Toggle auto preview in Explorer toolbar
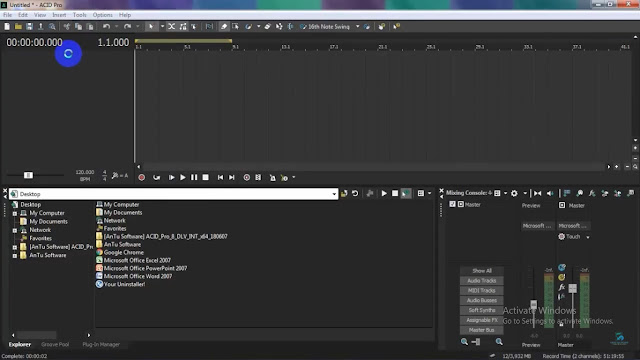This screenshot has width=640, height=360. pos(406,193)
